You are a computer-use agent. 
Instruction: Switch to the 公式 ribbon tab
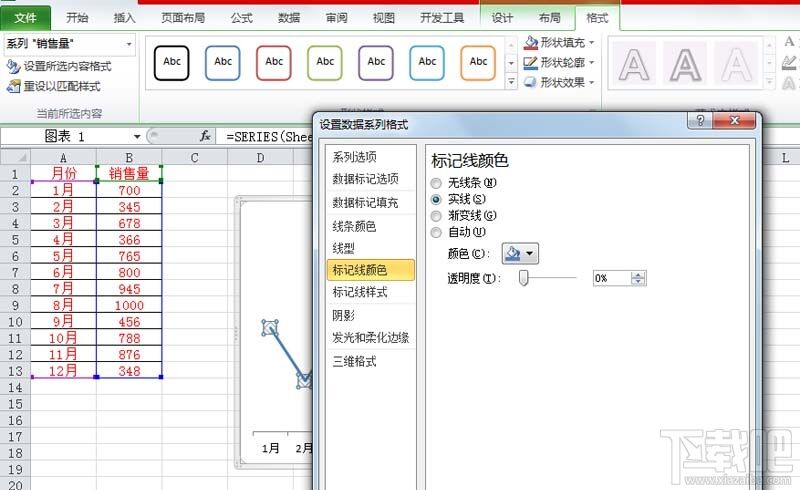[241, 18]
